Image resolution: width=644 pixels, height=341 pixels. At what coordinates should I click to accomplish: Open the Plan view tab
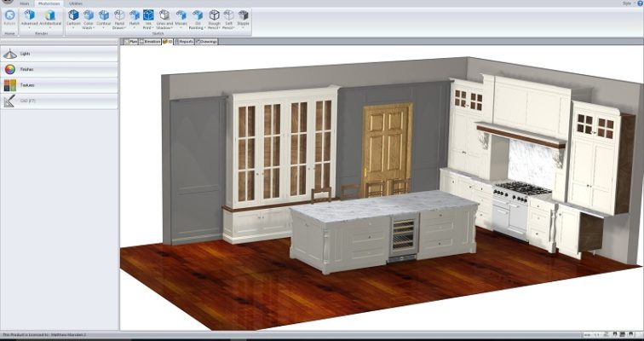point(130,42)
